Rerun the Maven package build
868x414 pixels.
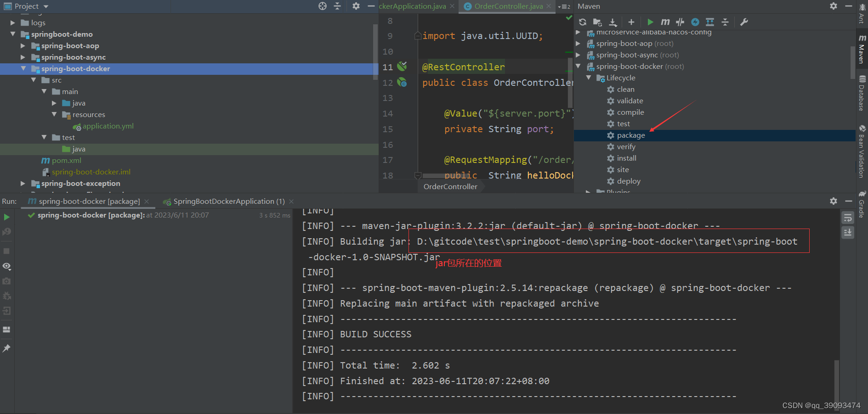[x=6, y=217]
